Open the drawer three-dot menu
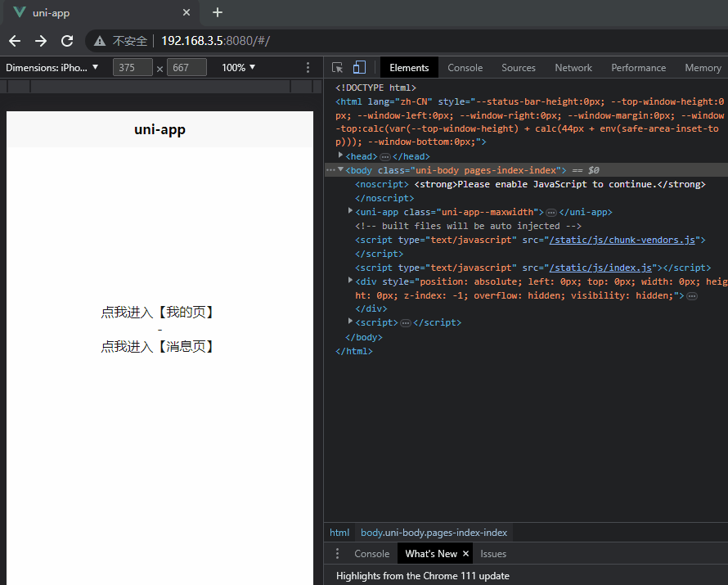This screenshot has width=728, height=585. coord(338,553)
